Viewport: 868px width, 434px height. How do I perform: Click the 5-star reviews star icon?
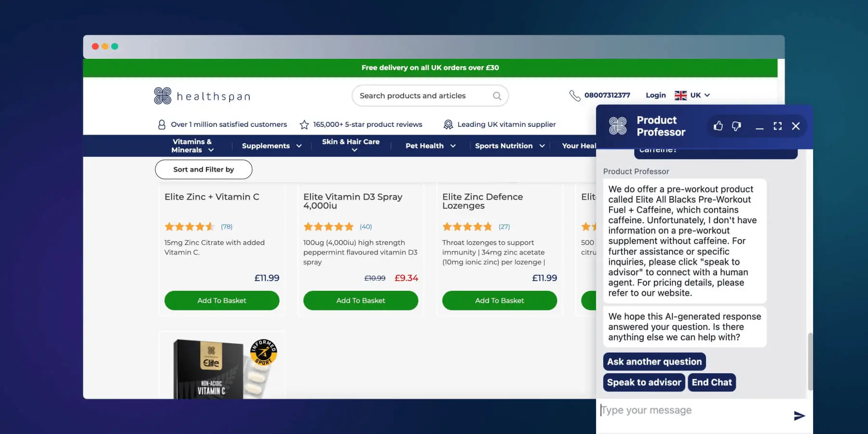point(304,125)
